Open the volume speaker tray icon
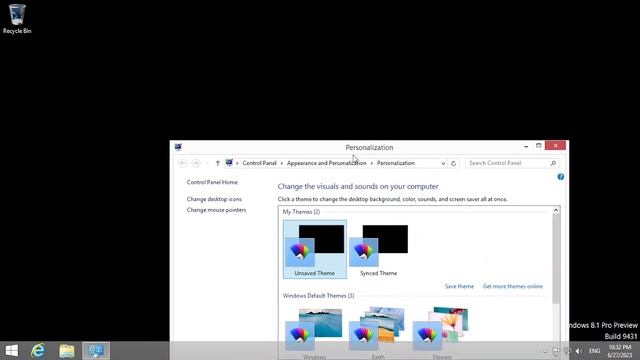The width and height of the screenshot is (640, 360). (579, 351)
